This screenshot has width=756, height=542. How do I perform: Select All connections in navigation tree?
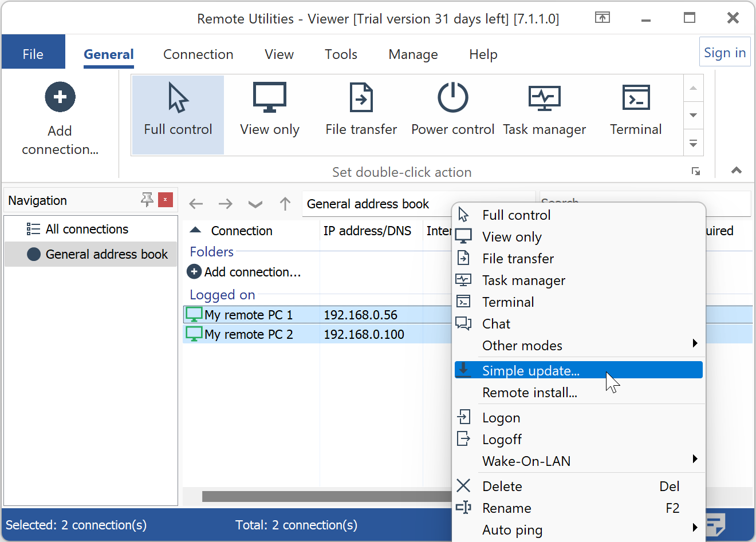click(x=86, y=230)
